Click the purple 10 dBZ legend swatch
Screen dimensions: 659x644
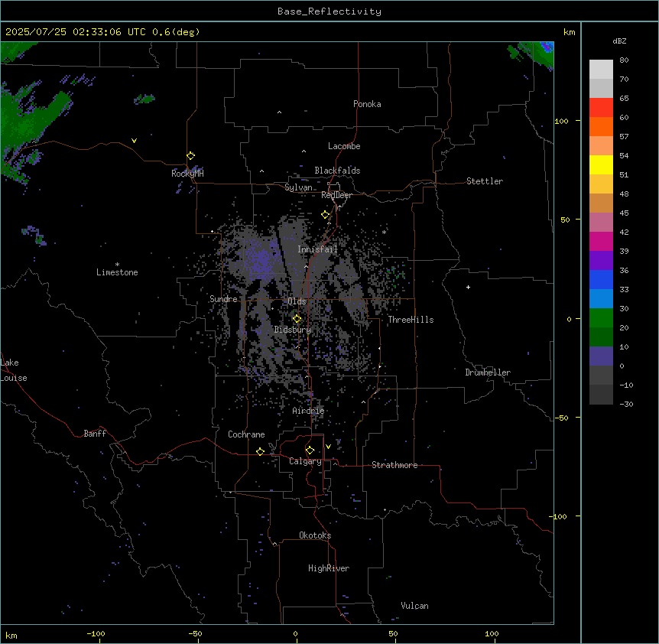(601, 356)
